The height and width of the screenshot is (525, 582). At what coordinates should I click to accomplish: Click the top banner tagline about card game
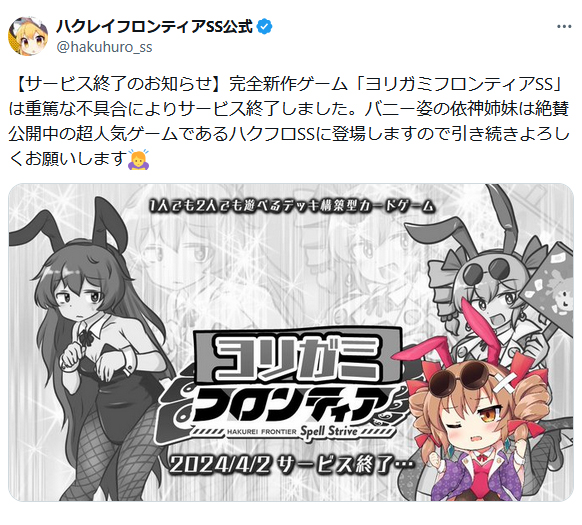click(x=292, y=206)
